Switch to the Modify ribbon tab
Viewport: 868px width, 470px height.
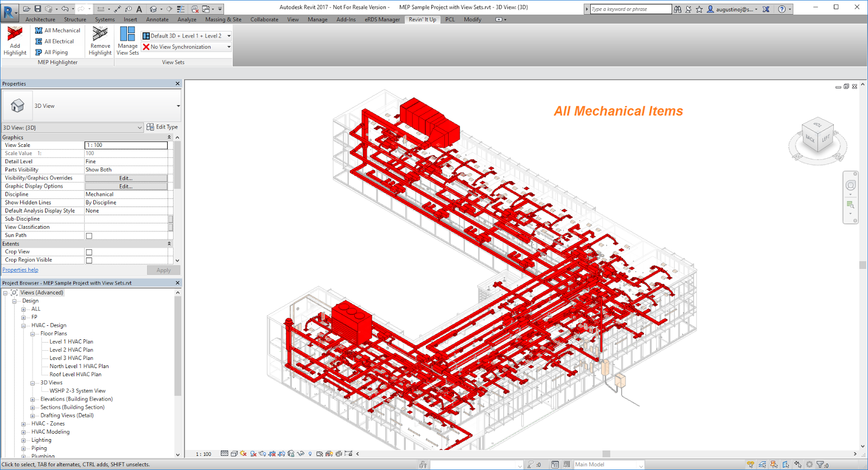[473, 20]
